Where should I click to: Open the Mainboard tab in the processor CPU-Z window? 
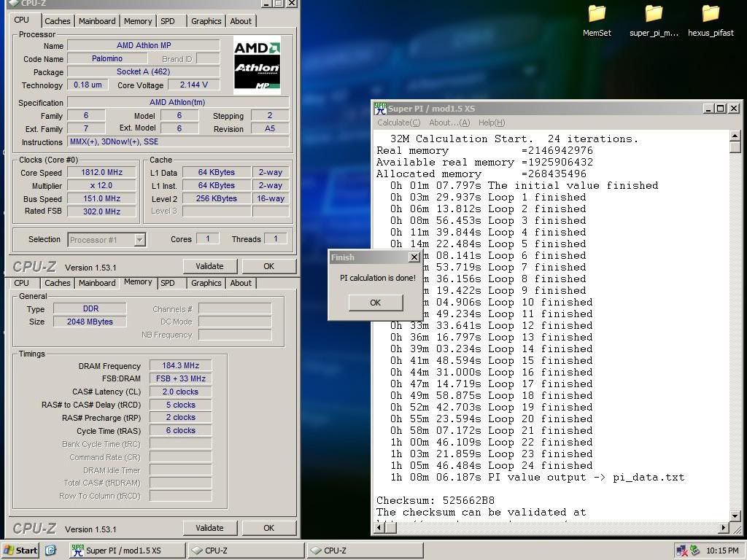[x=97, y=21]
